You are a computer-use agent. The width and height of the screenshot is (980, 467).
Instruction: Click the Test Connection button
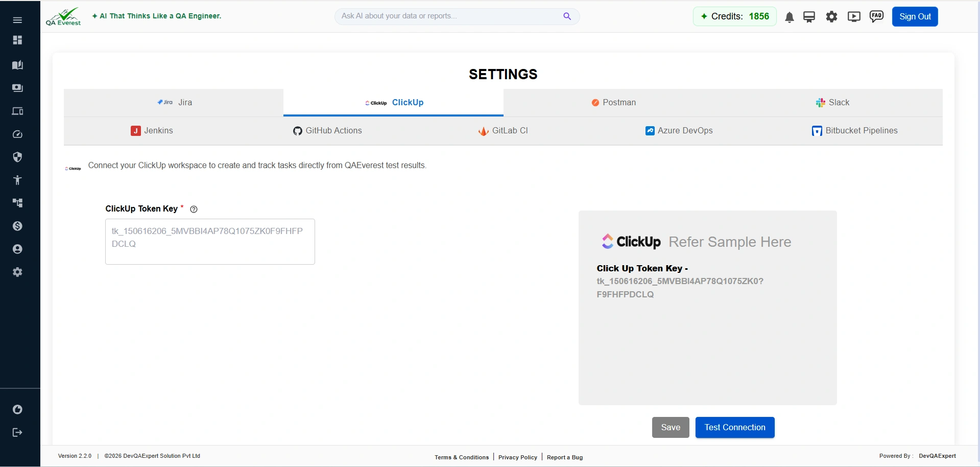click(x=735, y=428)
